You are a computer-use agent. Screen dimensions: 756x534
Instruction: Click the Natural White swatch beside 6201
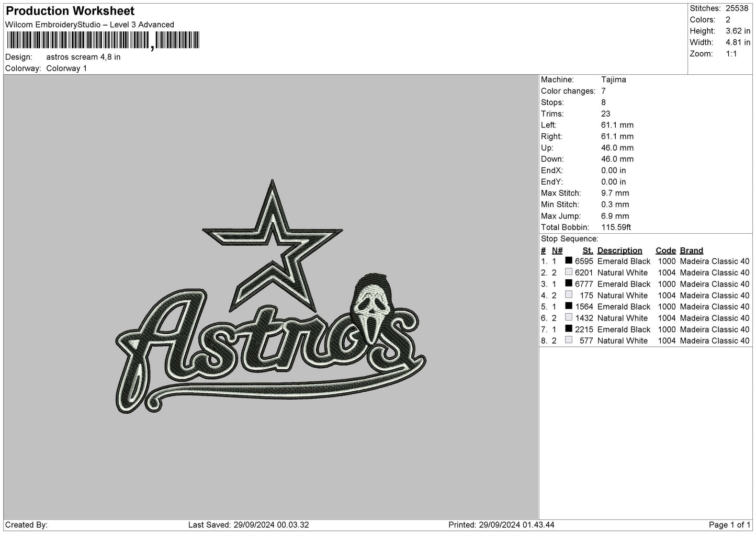tap(569, 272)
